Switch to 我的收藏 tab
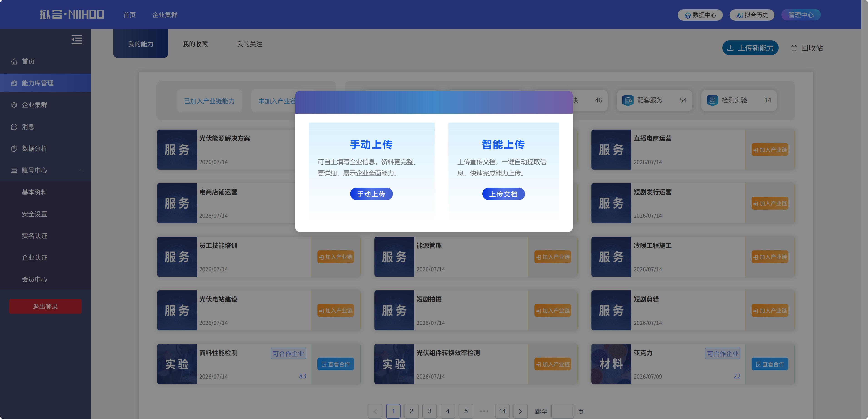The width and height of the screenshot is (868, 419). point(195,44)
